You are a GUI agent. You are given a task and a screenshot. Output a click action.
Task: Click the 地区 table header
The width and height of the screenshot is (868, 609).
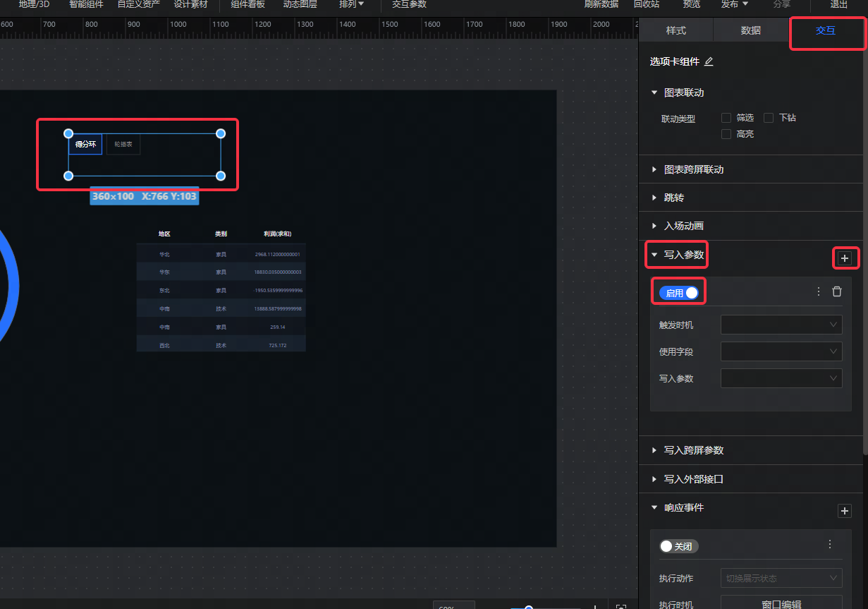click(x=164, y=234)
